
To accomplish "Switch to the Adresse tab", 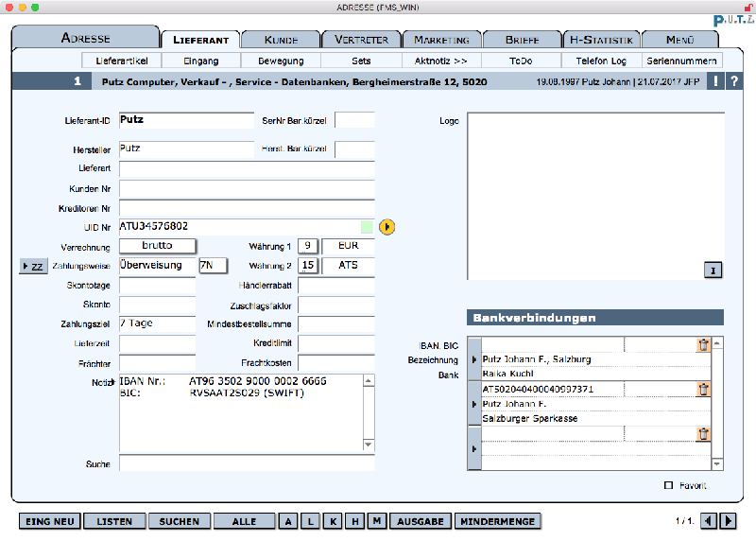I will tap(85, 38).
